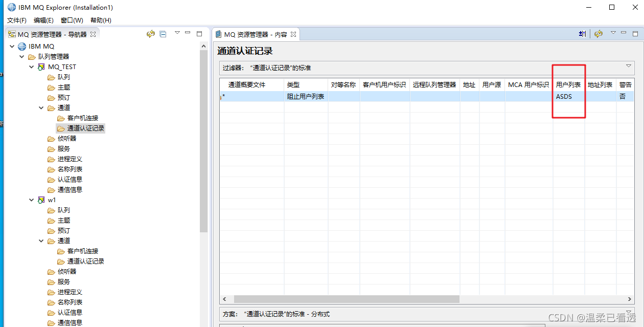Open 侦听器 folder under MQ_TEST
Viewport: 644px width, 327px height.
point(67,139)
